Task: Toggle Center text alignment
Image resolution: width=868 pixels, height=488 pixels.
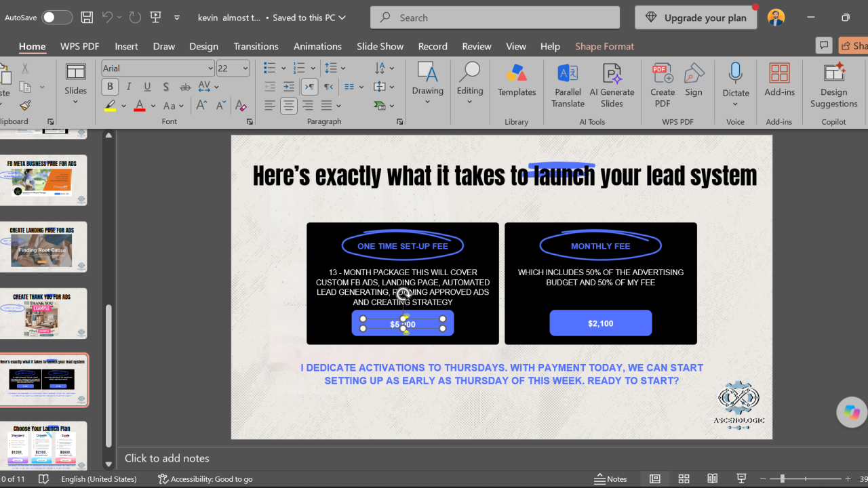Action: point(289,106)
